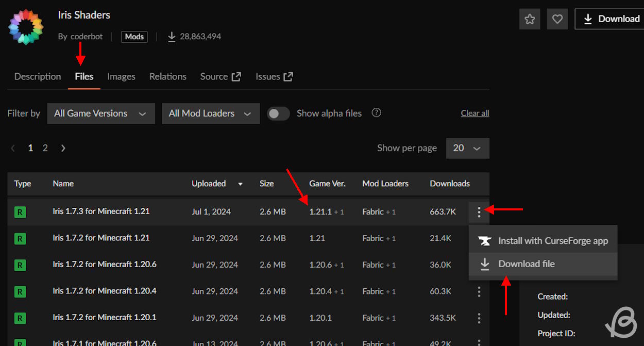Open three-dot menu for Iris 1.20.4 row

pos(479,291)
